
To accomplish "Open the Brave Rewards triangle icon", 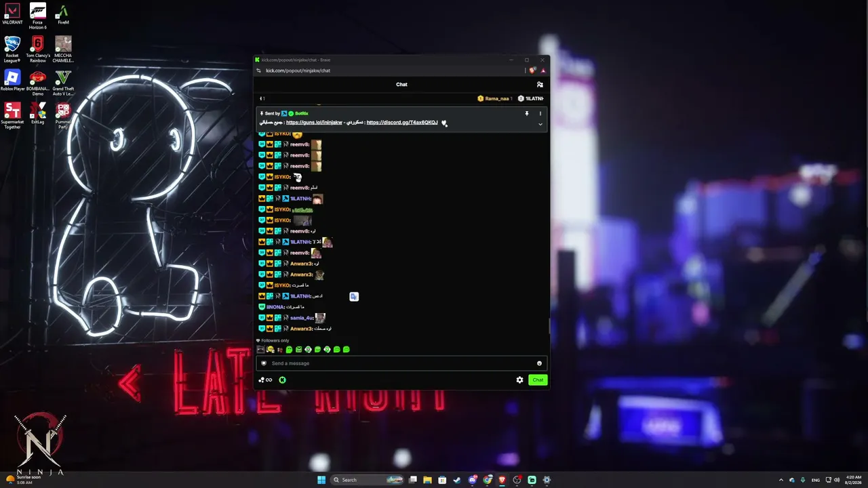I will pyautogui.click(x=542, y=70).
